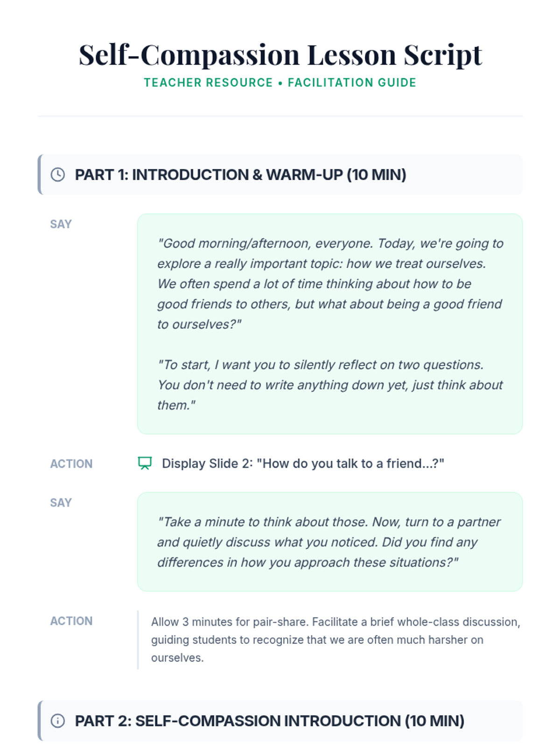Viewport: 560px width, 747px height.
Task: Click the Display Slide 2 instruction text
Action: 303,464
